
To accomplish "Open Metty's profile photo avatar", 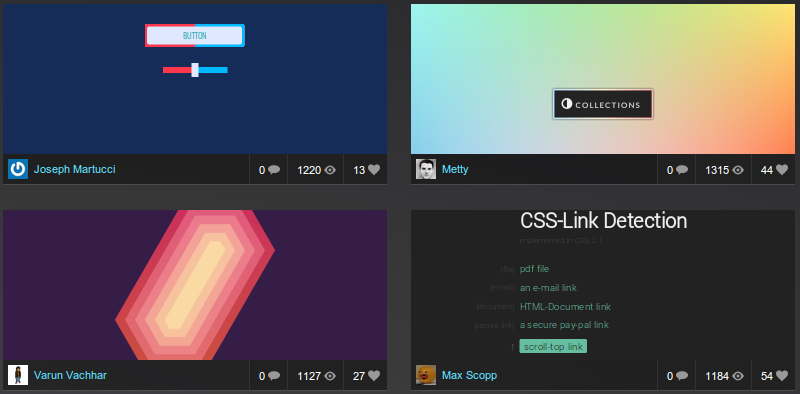I will tap(426, 169).
